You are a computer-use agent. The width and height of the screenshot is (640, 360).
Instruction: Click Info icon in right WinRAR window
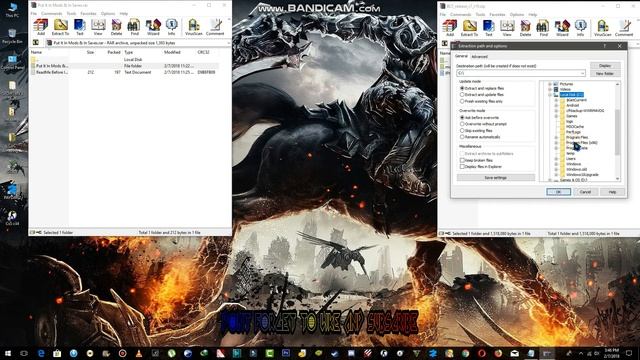[580, 28]
